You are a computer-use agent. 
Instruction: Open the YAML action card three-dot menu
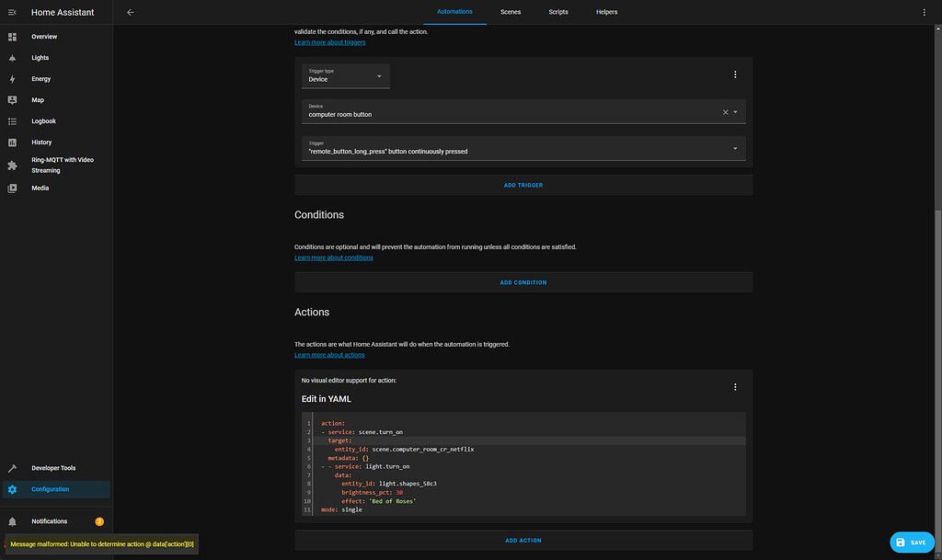click(735, 386)
